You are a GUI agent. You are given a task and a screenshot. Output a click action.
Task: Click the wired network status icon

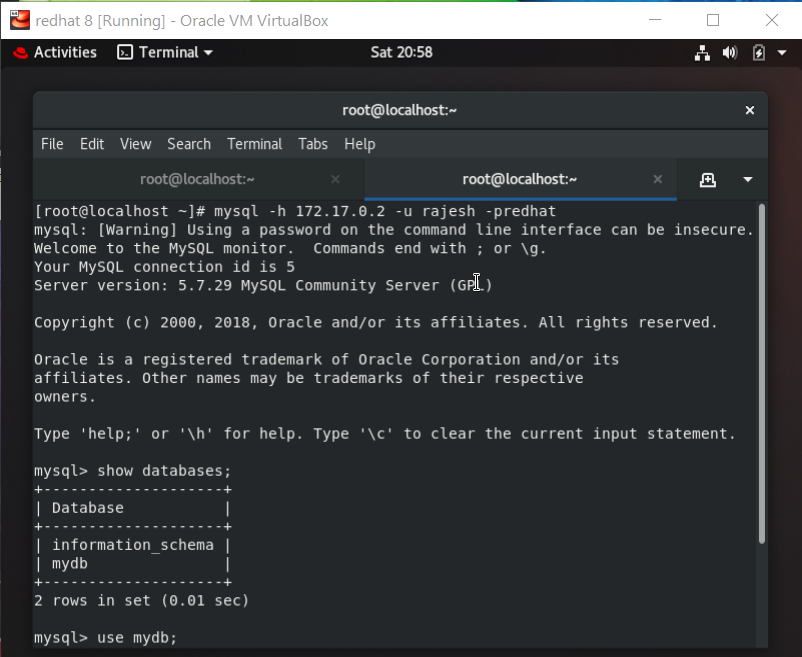(x=702, y=53)
